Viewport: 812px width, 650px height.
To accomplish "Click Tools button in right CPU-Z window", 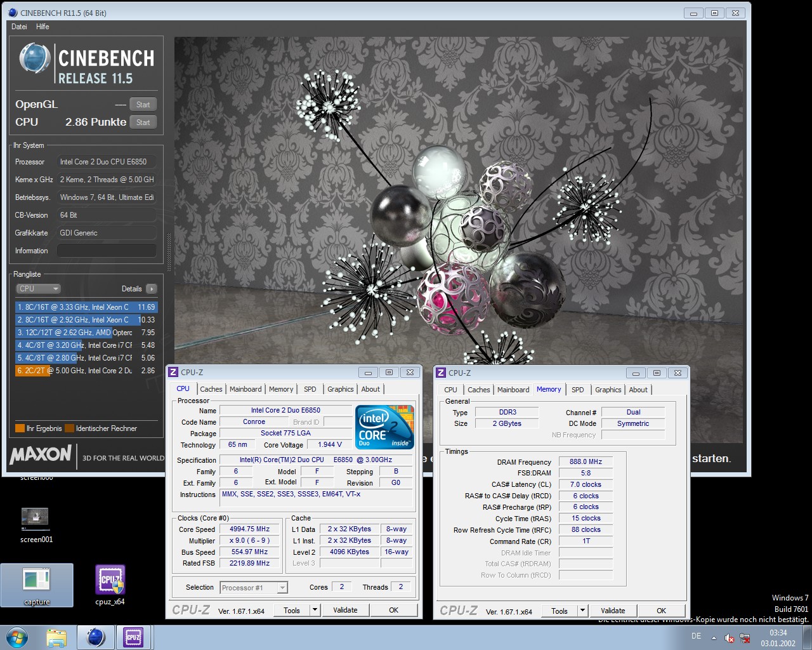I will click(x=560, y=611).
